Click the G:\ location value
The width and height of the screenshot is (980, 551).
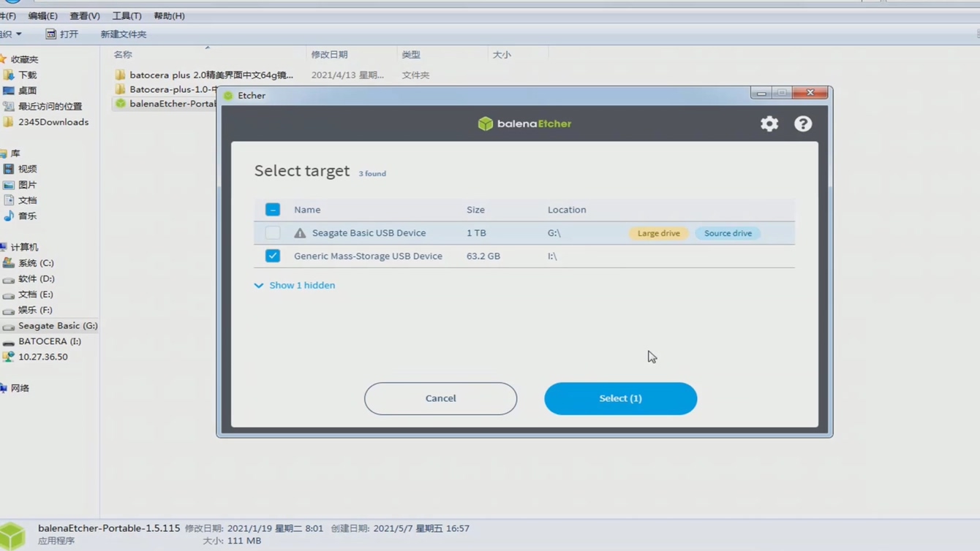(554, 233)
